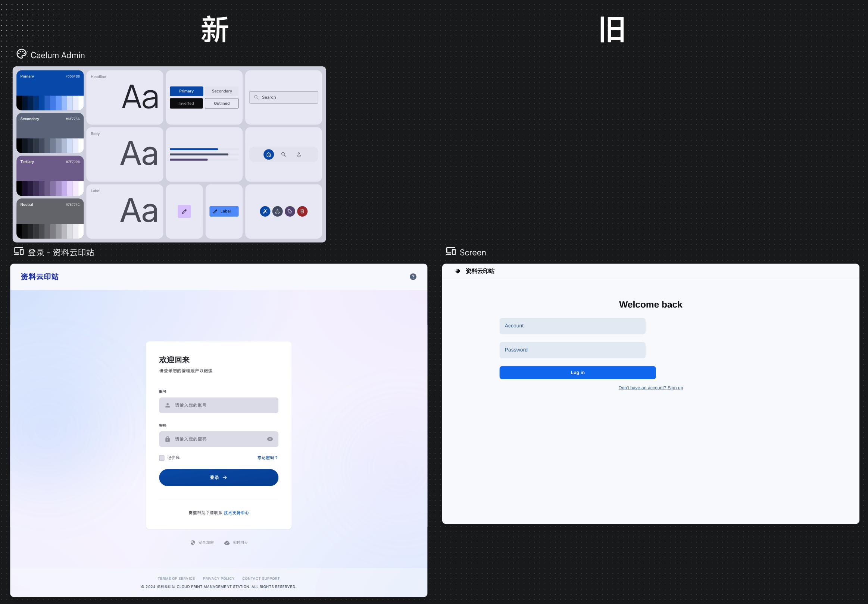Click Don't have an account Sign up
Viewport: 868px width, 604px height.
[650, 388]
